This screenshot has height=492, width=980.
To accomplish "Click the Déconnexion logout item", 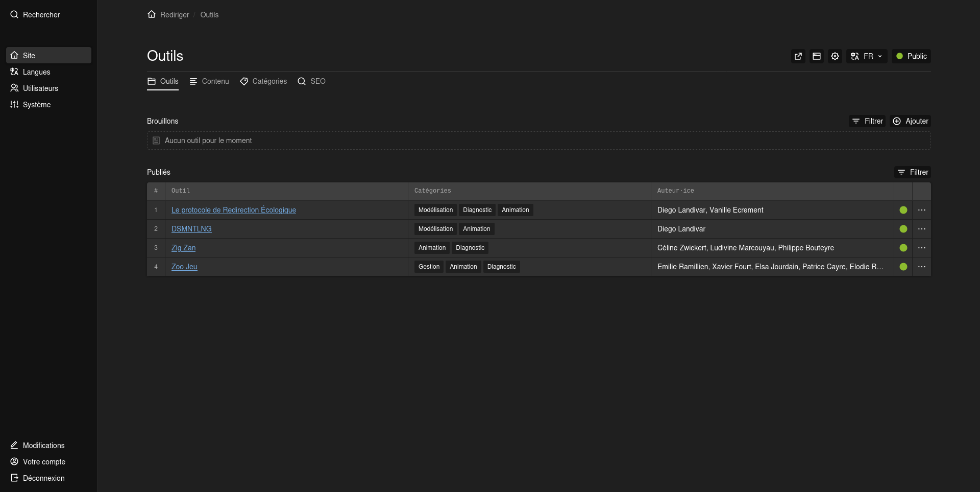I will (x=43, y=478).
